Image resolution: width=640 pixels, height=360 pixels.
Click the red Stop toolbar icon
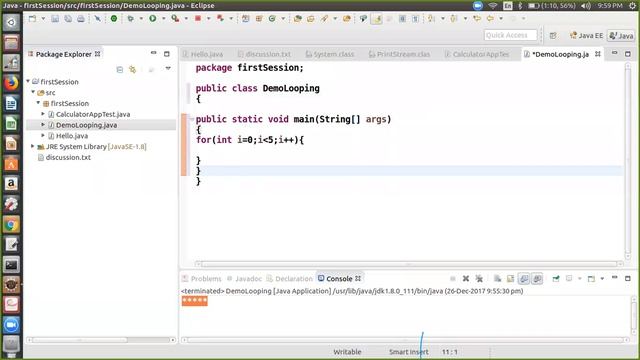(x=198, y=18)
